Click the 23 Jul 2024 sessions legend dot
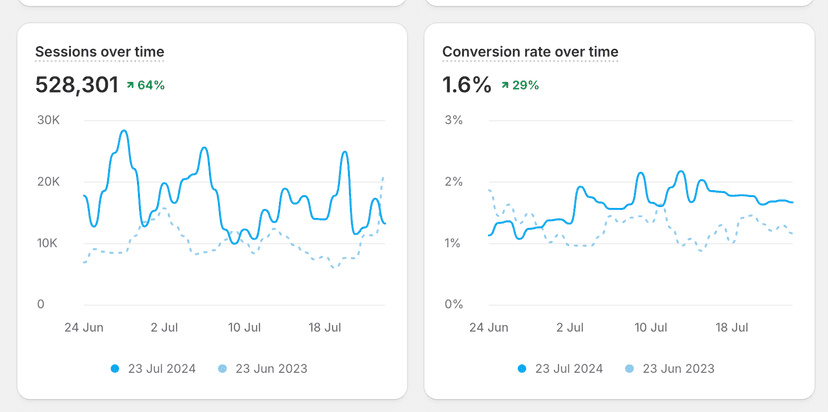Viewport: 828px width, 412px height. 115,369
